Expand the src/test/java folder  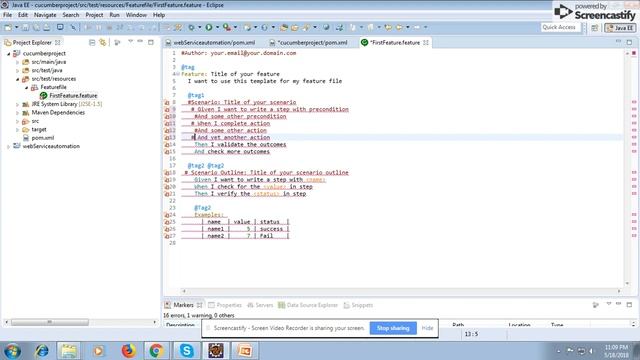click(x=18, y=71)
